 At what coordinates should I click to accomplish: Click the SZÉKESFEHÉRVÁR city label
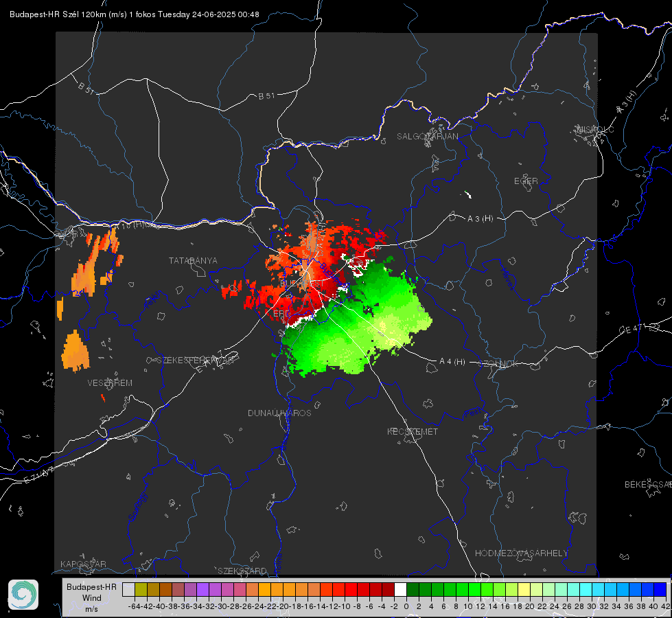[x=195, y=360]
